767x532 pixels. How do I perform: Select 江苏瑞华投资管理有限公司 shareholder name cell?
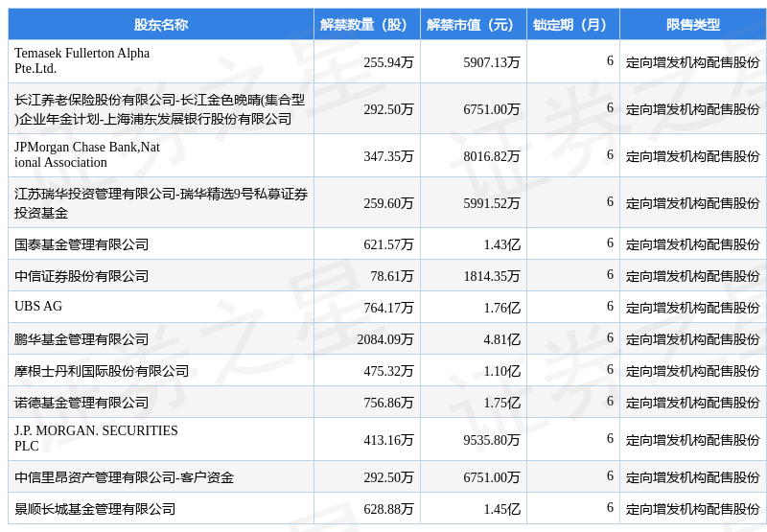tap(161, 203)
